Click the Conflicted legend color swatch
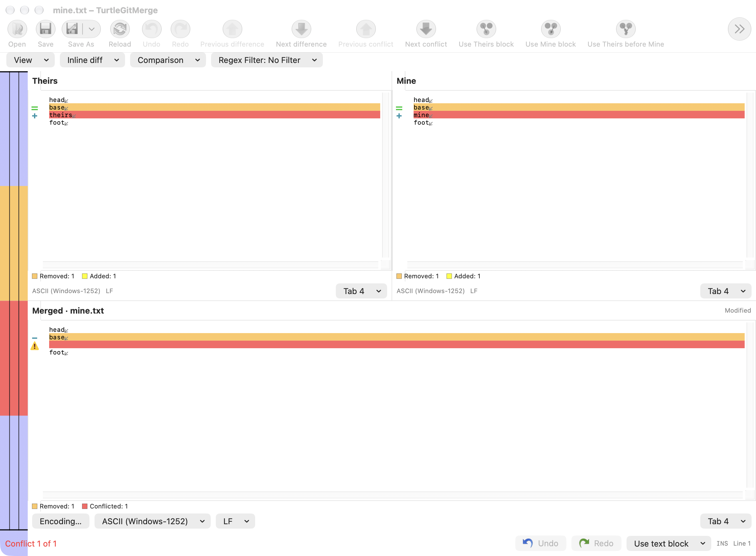 [x=85, y=506]
